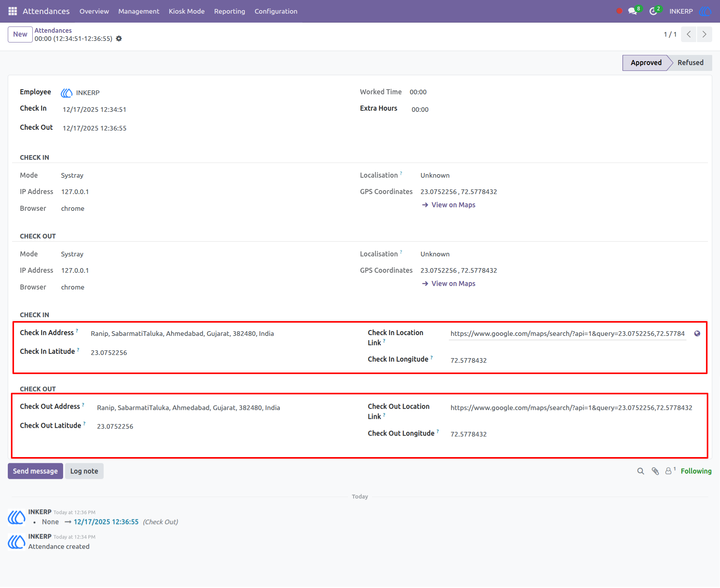
Task: Click the INKERP employee name field
Action: [x=88, y=93]
